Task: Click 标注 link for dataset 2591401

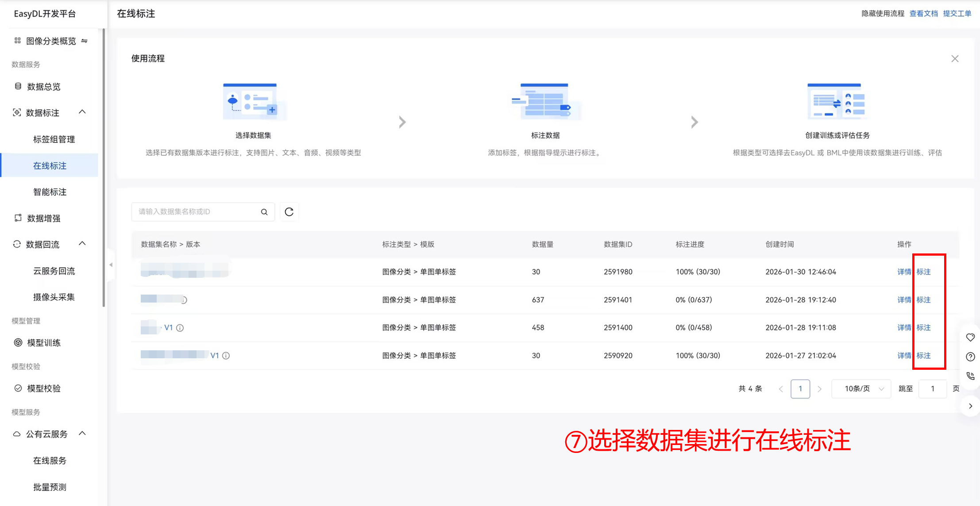Action: (x=923, y=300)
